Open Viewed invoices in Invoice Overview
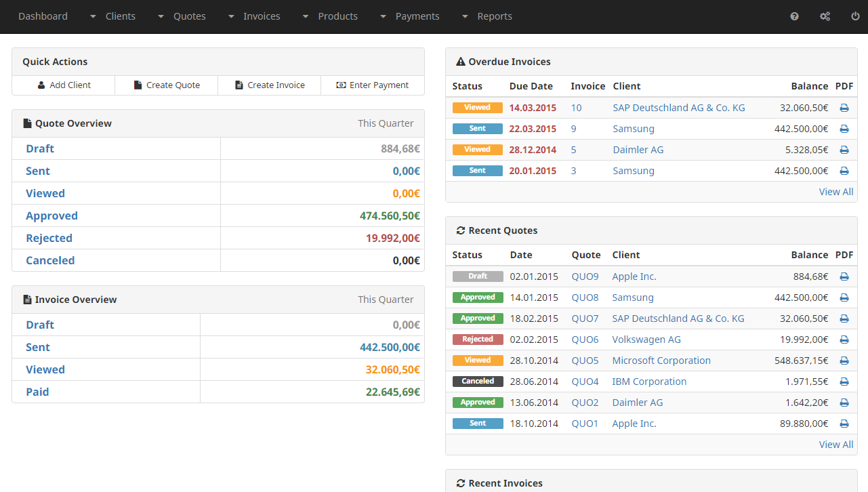The image size is (868, 492). coord(45,370)
